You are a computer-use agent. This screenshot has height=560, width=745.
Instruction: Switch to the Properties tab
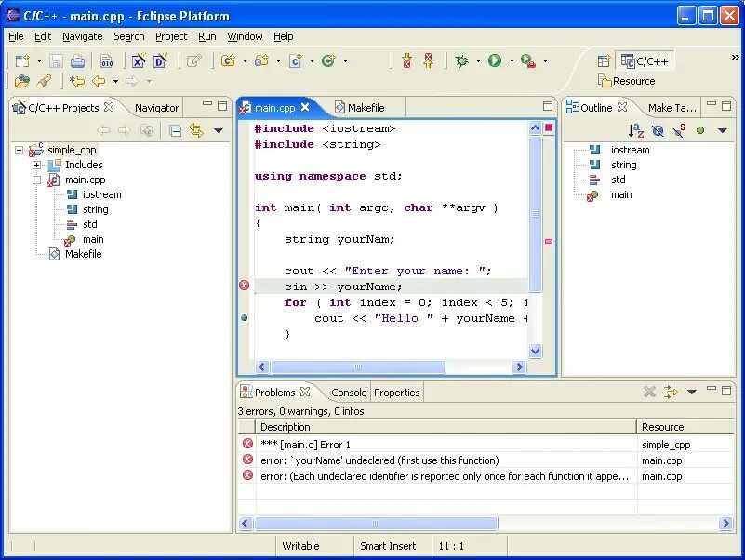[397, 393]
